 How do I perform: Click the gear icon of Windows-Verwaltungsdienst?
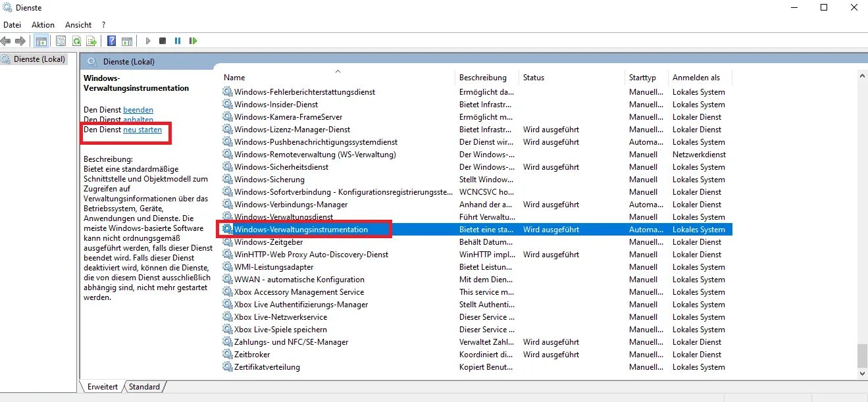[228, 216]
